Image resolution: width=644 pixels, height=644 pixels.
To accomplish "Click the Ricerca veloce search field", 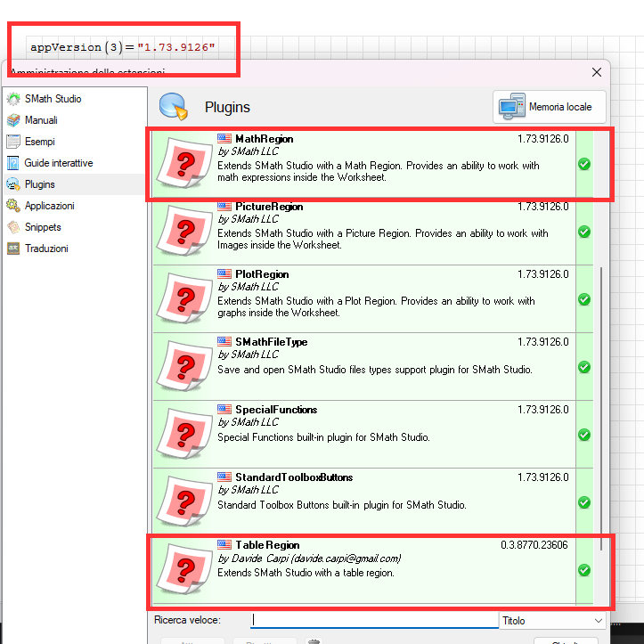I will 374,620.
